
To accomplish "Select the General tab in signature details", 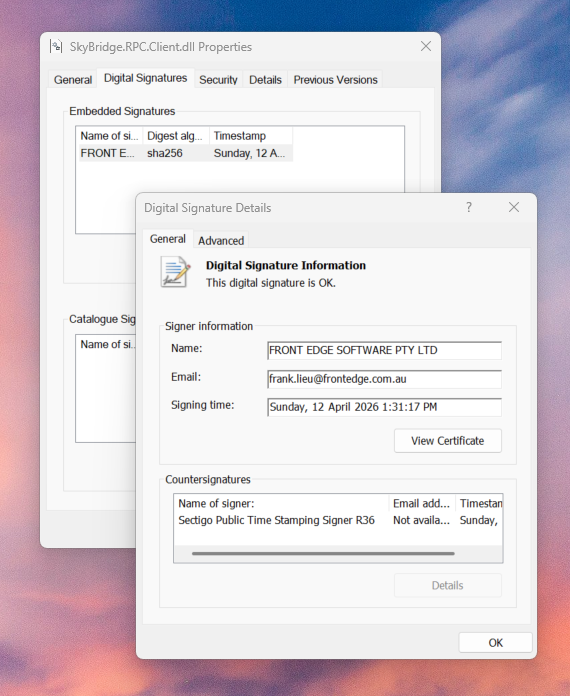I will pyautogui.click(x=167, y=239).
